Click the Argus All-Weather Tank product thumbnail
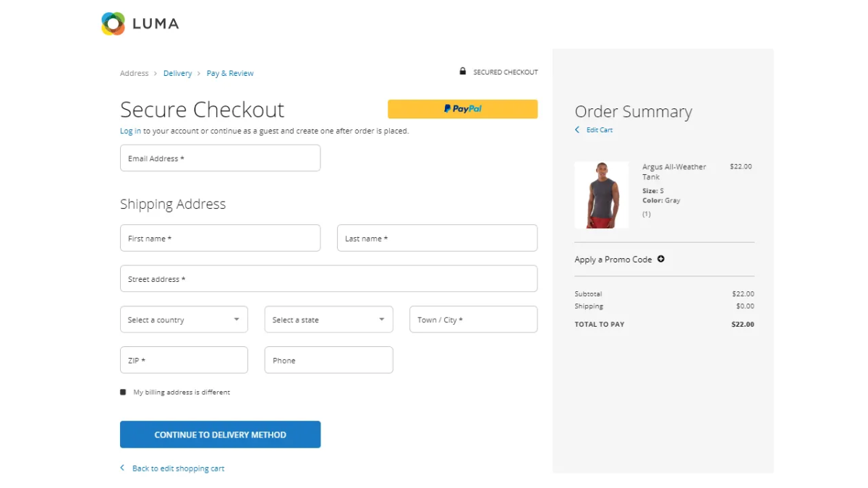 (x=602, y=195)
